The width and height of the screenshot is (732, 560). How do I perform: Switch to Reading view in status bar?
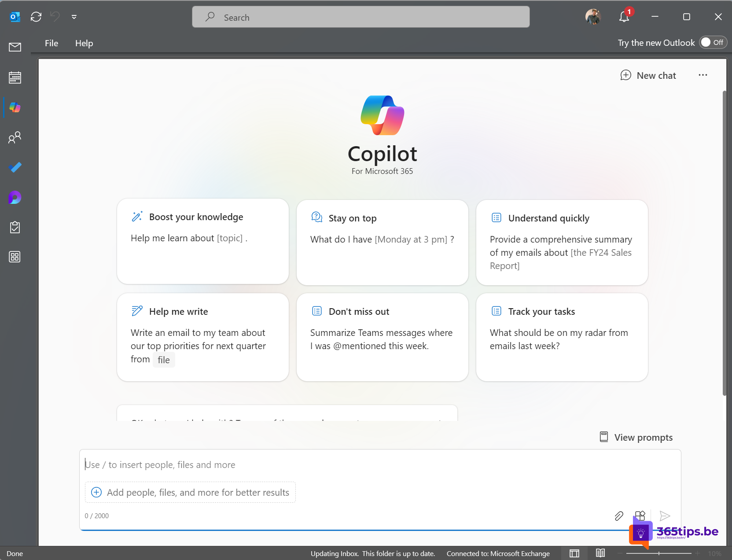(x=600, y=553)
